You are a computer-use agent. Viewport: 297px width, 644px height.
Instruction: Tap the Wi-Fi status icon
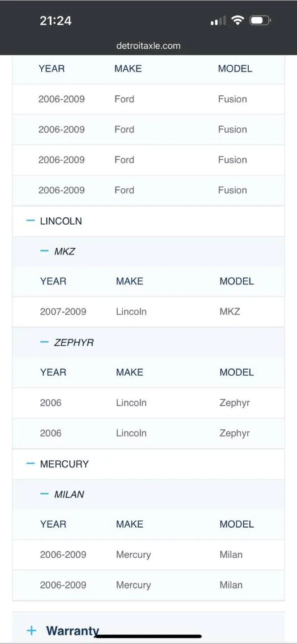point(237,21)
